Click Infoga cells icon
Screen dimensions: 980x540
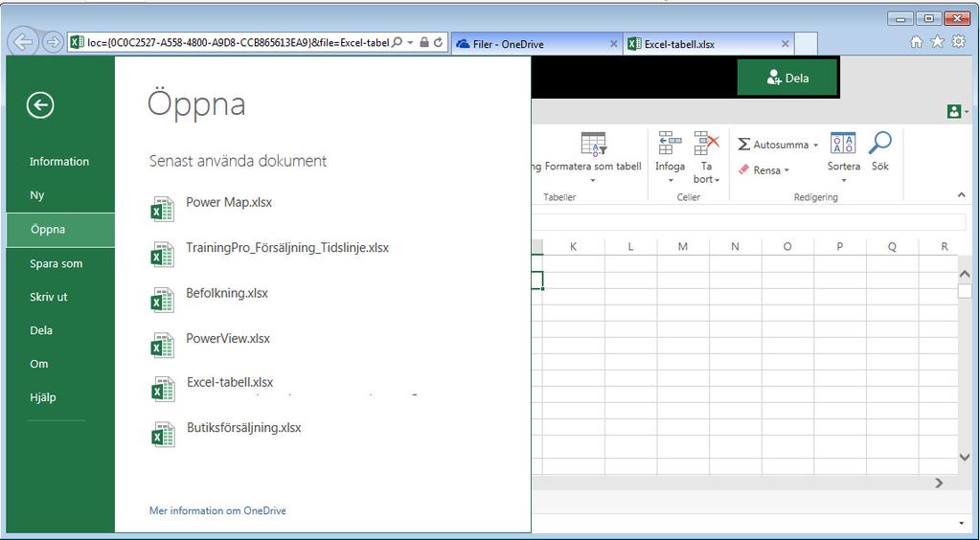(x=670, y=143)
